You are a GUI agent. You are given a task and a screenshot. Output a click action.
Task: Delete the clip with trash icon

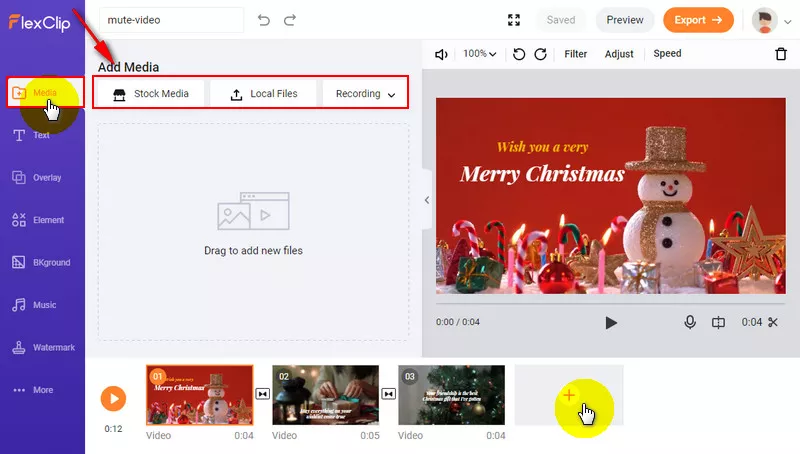click(x=781, y=54)
